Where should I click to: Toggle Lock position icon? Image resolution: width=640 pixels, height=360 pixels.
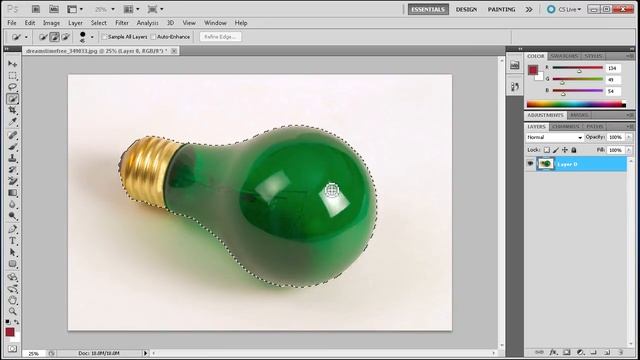(x=565, y=150)
